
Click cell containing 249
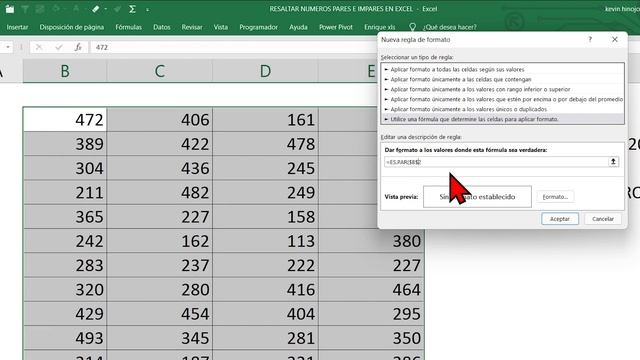pos(265,192)
